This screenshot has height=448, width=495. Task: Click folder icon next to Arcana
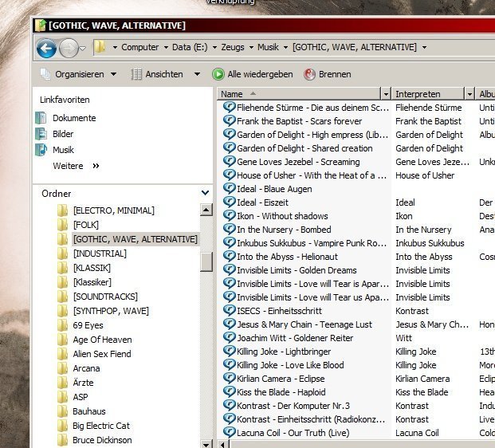62,368
